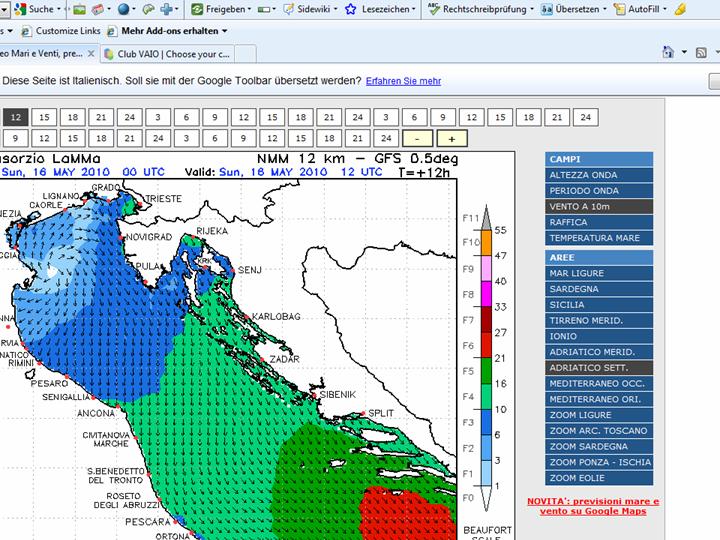Expand the AutoFill dropdown arrow
Viewport: 720px width, 540px height.
pos(665,9)
